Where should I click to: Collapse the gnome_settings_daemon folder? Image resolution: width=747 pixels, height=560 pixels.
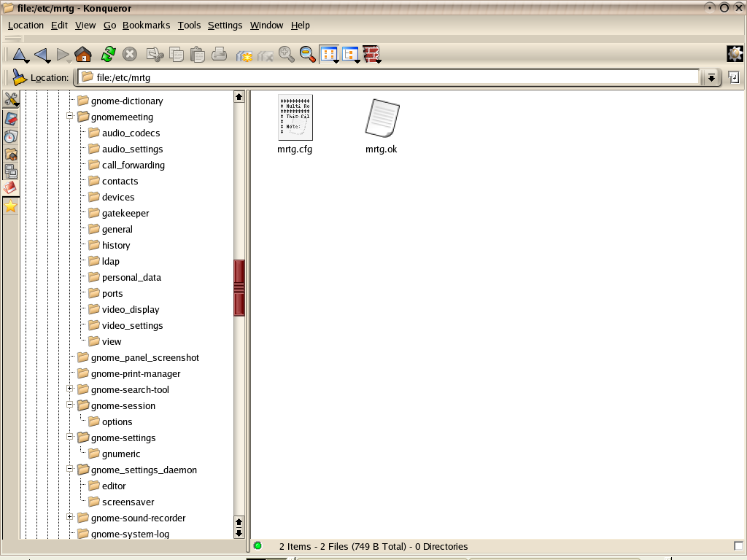(70, 469)
